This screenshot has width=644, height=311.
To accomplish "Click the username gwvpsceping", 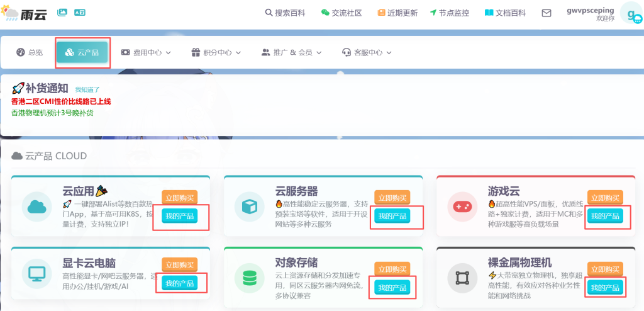I will point(590,10).
